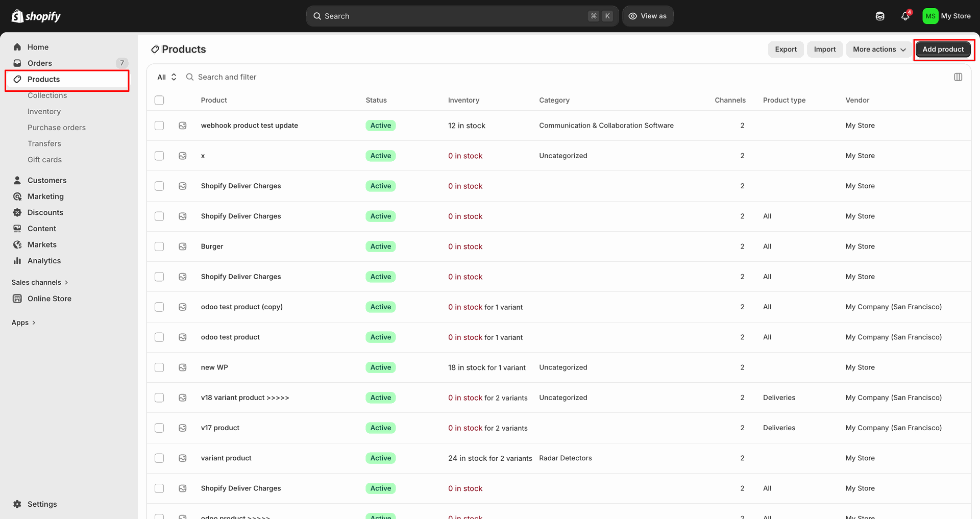Expand the Apps section

pos(23,323)
